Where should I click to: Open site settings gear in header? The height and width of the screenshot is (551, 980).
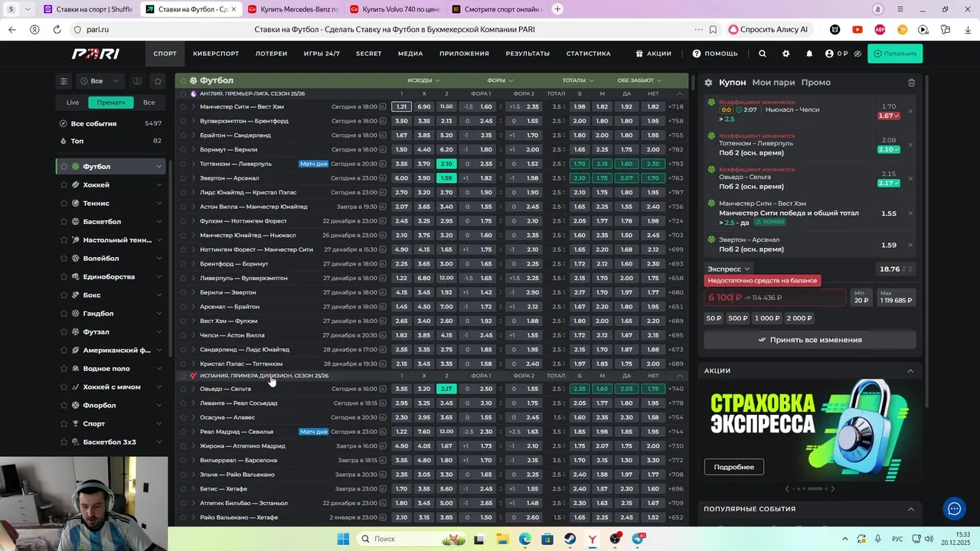point(786,54)
